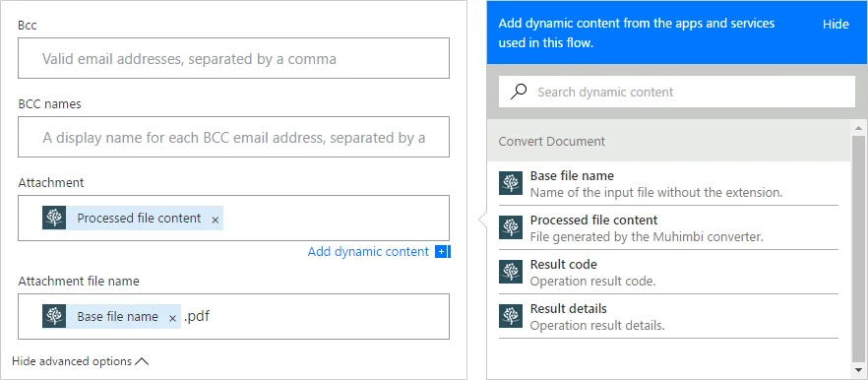The image size is (868, 380).
Task: Hide the dynamic content panel
Action: [x=836, y=25]
